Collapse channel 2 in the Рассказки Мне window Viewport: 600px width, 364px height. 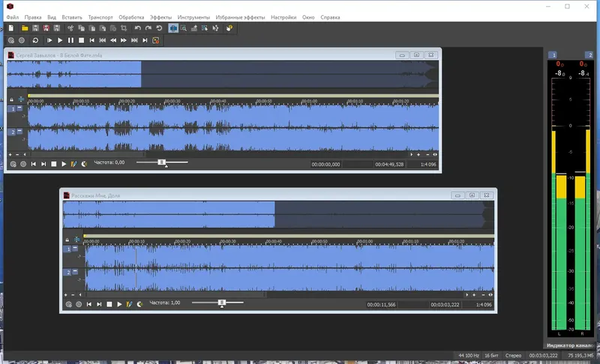[76, 272]
